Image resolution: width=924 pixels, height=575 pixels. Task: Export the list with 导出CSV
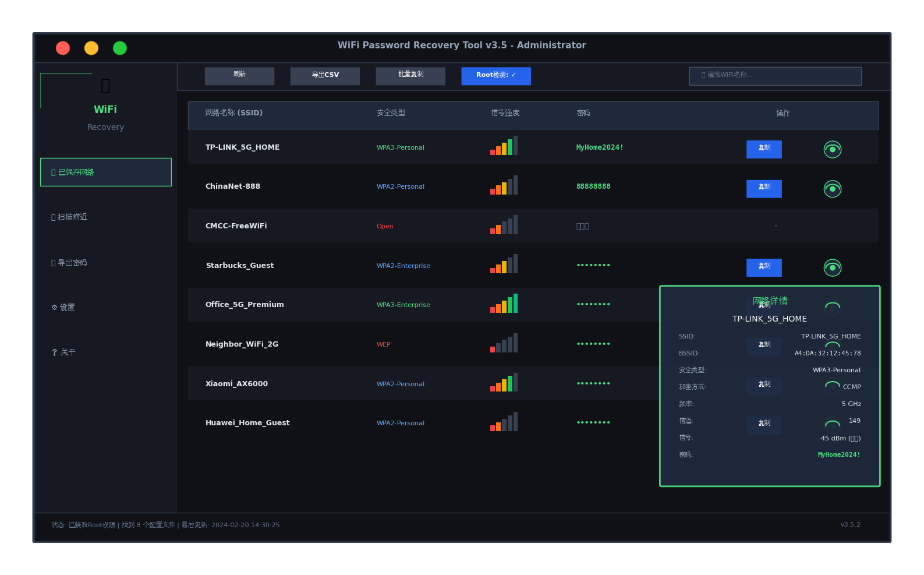[x=325, y=76]
